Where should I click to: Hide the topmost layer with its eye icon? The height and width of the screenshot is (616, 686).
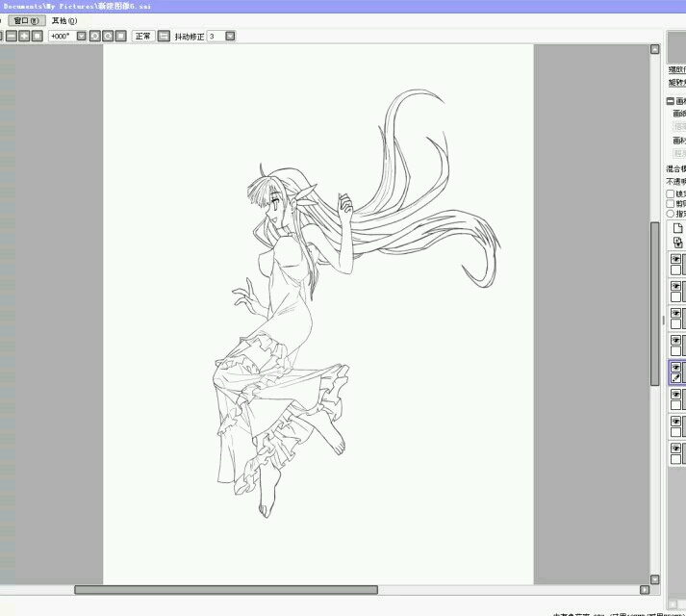click(x=675, y=259)
